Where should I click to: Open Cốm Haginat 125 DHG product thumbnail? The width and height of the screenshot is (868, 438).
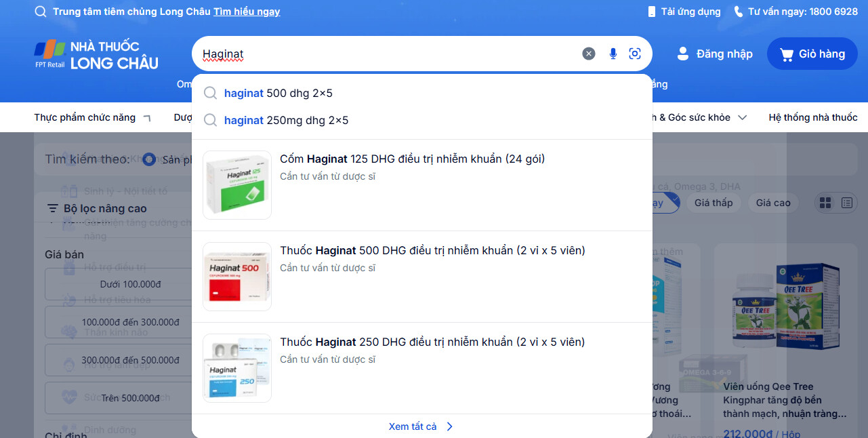[x=237, y=185]
